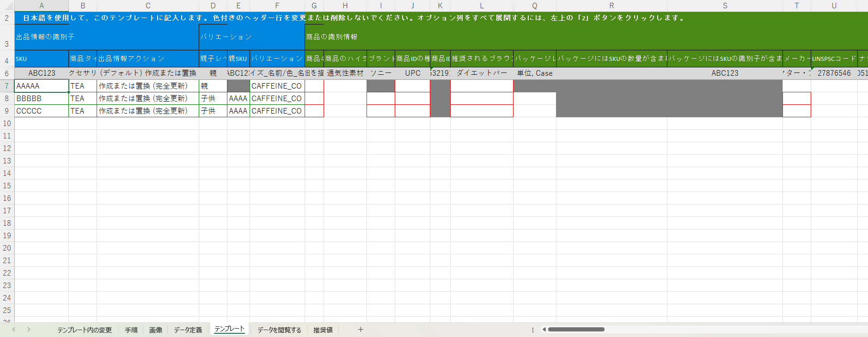
Task: Click the ABC123 example cell in column A
Action: [42, 73]
